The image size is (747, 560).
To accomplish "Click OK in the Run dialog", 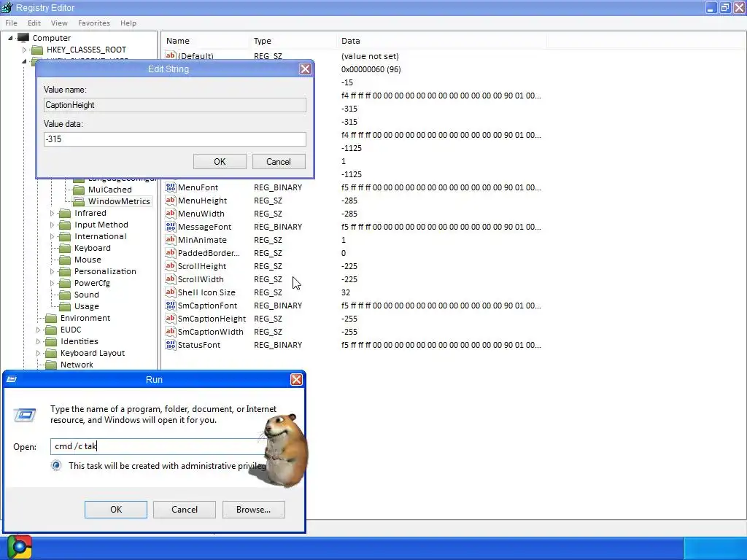I will 116,510.
